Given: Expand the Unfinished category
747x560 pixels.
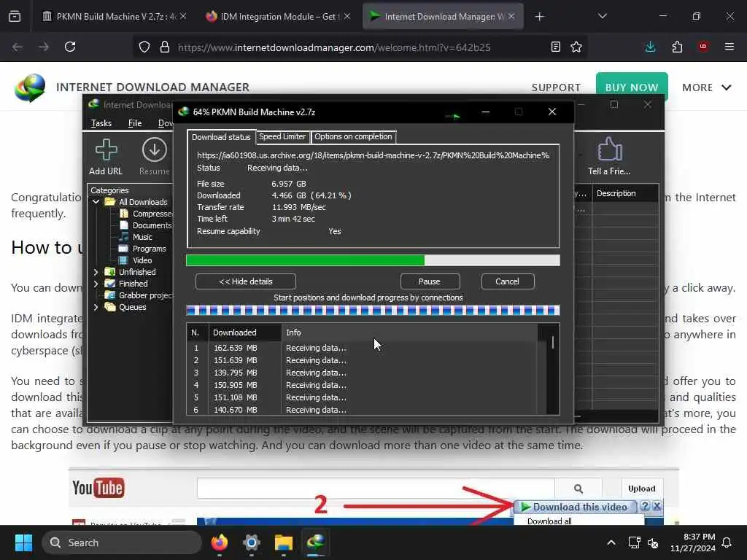Looking at the screenshot, I should (96, 272).
